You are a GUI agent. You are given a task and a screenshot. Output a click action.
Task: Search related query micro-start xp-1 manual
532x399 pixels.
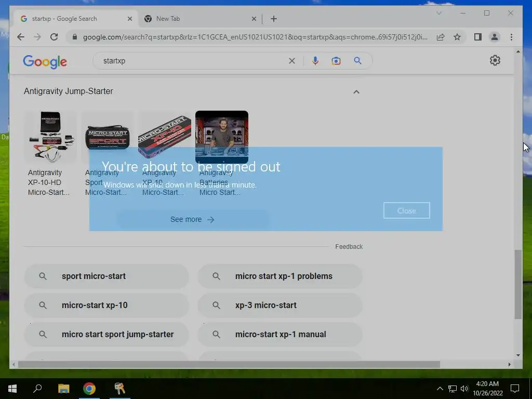[280, 335]
